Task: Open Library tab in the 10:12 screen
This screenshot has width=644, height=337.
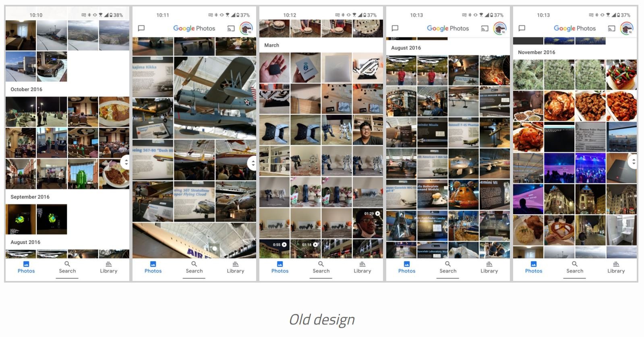Action: [x=362, y=267]
